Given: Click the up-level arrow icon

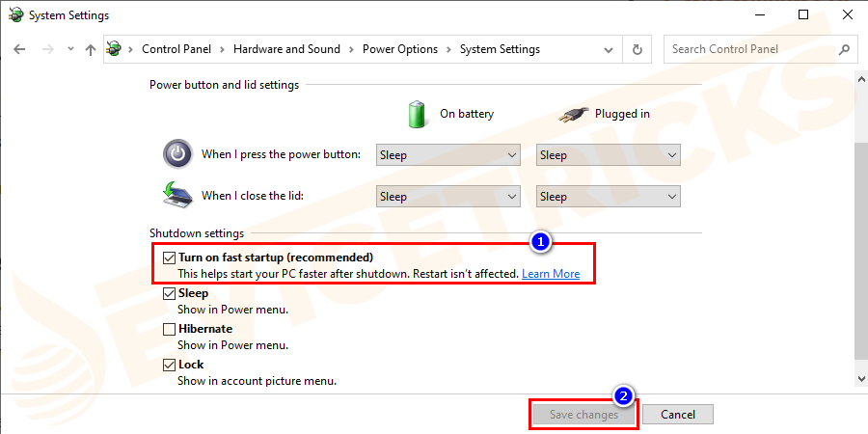Looking at the screenshot, I should pos(91,49).
